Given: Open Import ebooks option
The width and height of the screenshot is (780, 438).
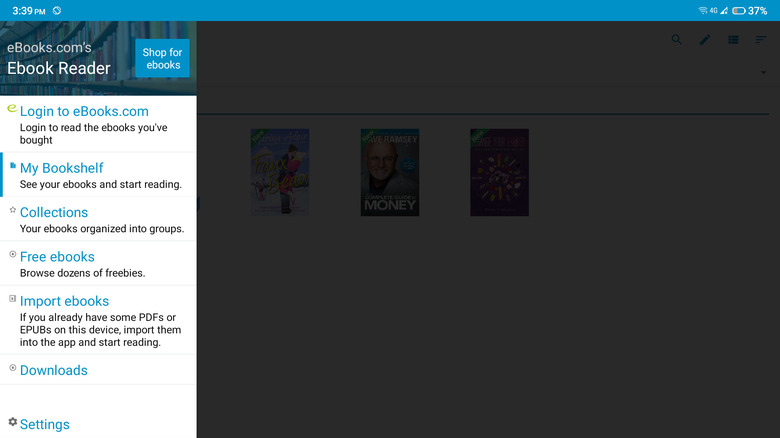Looking at the screenshot, I should pos(64,300).
